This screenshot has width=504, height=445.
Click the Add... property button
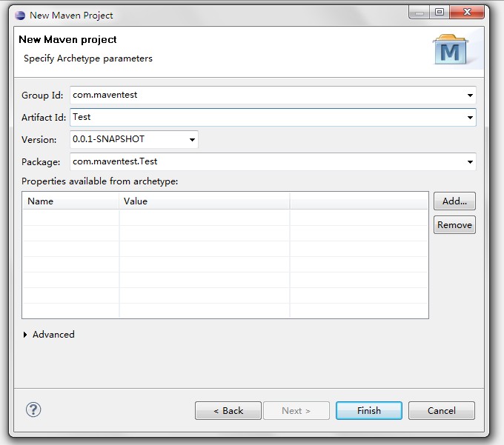(454, 201)
